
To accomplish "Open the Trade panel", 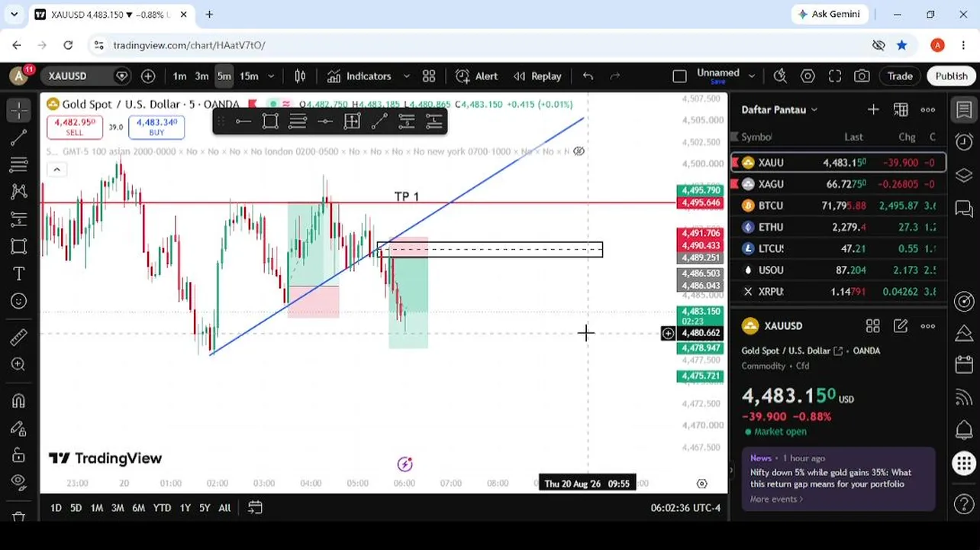I will 900,76.
